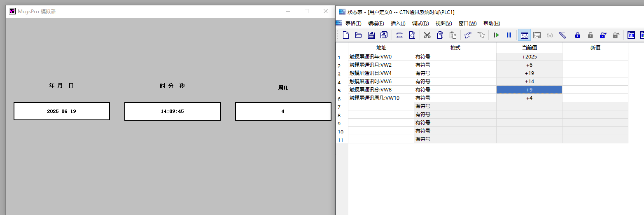This screenshot has width=644, height=215.
Task: Select the 触摸屏通讯周几:VW10 address cell
Action: coord(381,98)
